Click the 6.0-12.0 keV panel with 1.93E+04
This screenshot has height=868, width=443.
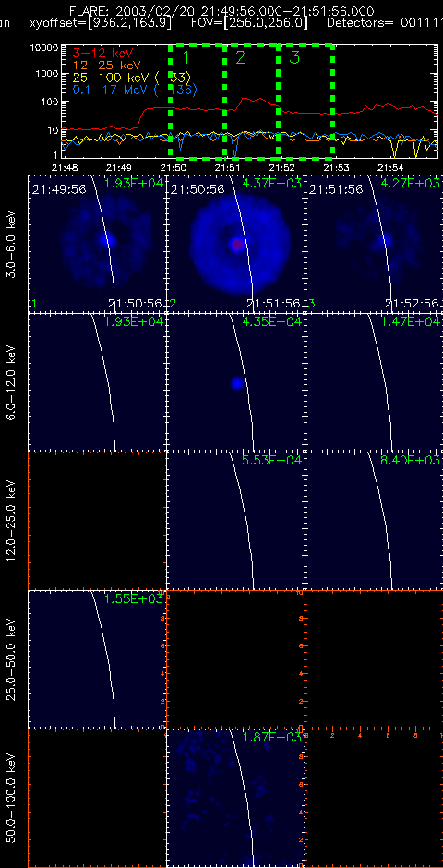(97, 382)
